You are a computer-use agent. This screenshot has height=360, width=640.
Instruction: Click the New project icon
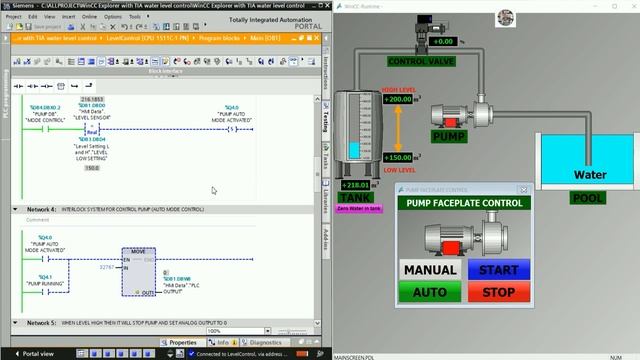click(9, 27)
